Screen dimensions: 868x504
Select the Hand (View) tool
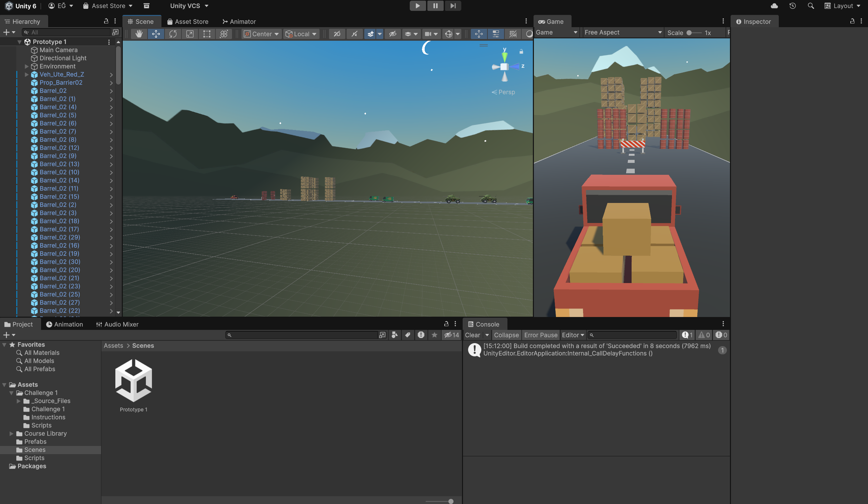click(139, 34)
